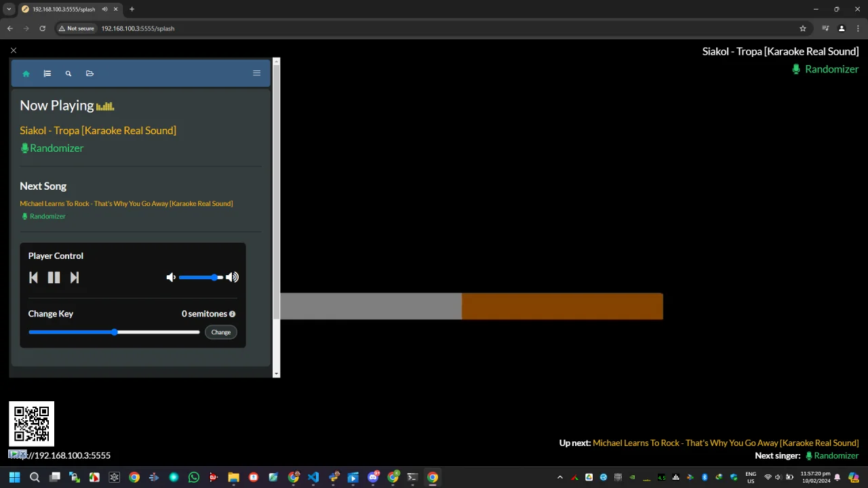Screen dimensions: 868x488
Task: Open WhatsApp from the taskbar
Action: (194, 477)
